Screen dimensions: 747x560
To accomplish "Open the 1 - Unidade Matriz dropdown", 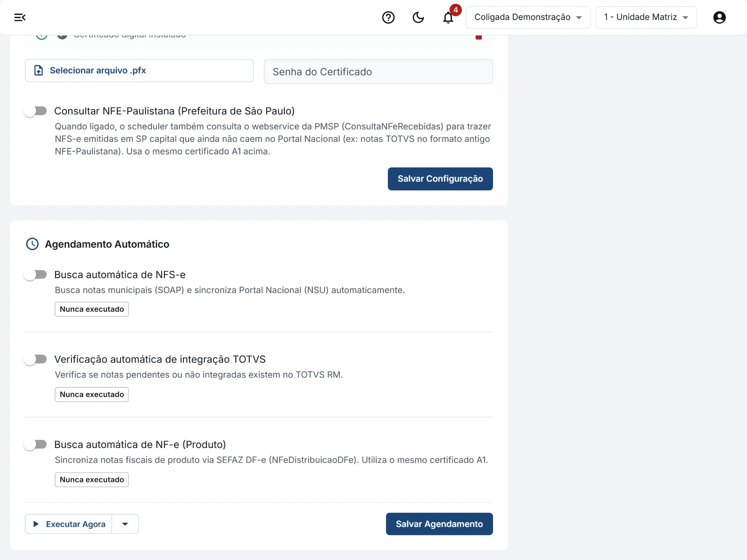I will (x=646, y=17).
